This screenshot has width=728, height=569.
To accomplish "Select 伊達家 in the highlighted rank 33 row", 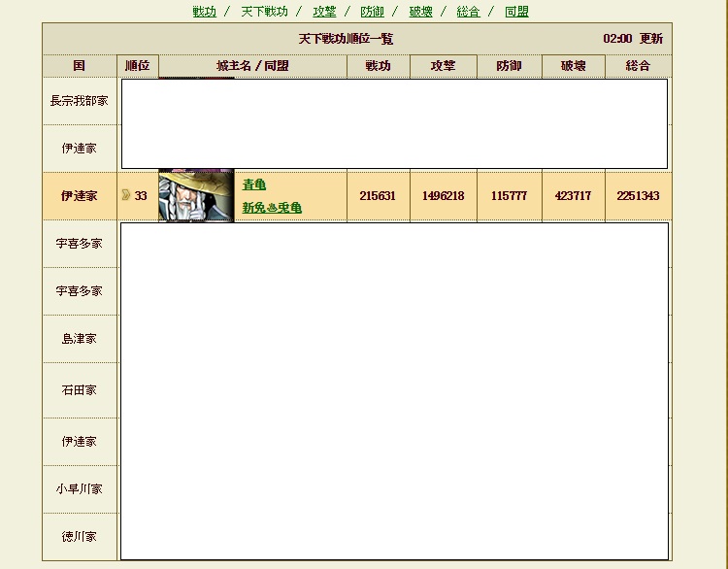I will coord(80,195).
